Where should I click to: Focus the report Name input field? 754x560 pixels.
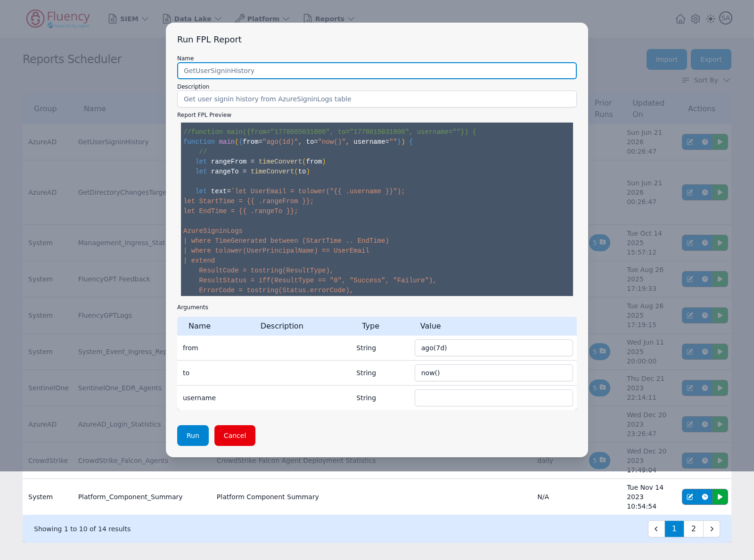coord(377,71)
